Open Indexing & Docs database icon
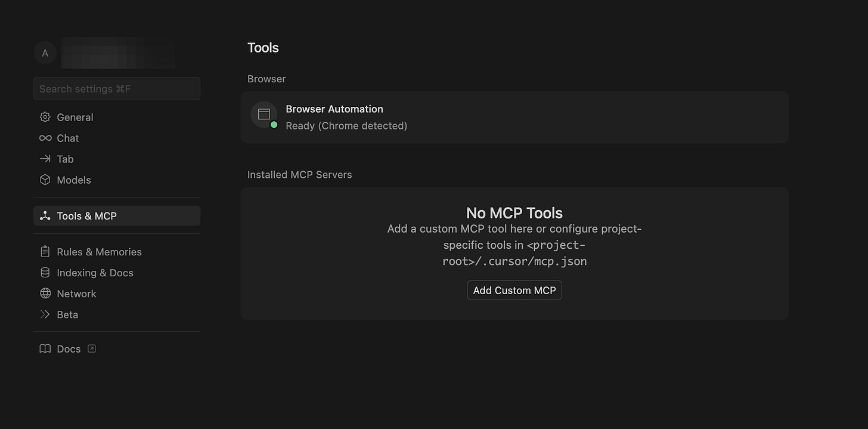The height and width of the screenshot is (429, 868). point(45,273)
